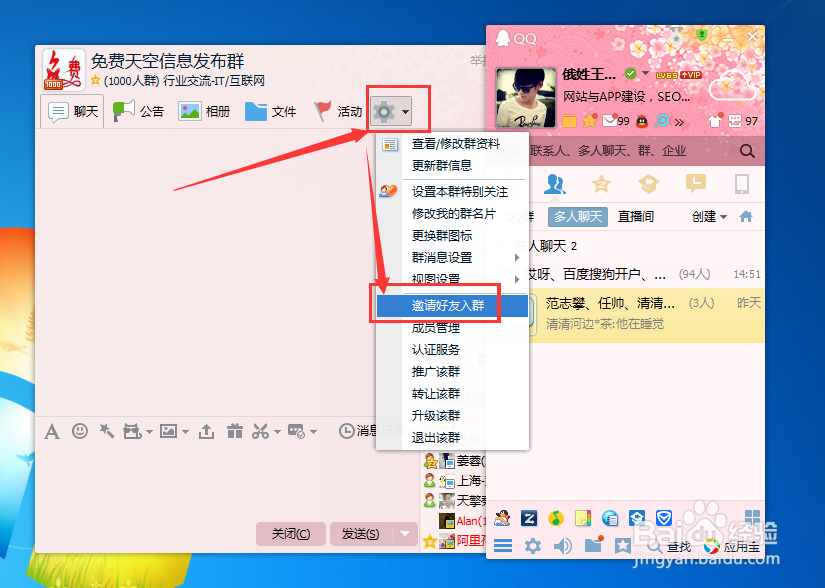Open the message history clock icon
Viewport: 825px width, 588px height.
point(346,431)
